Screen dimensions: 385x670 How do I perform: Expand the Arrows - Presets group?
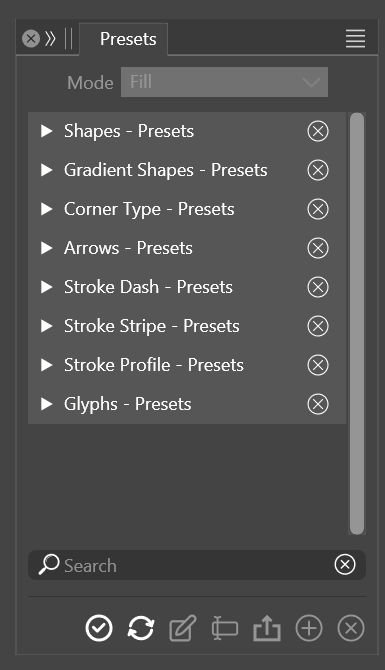46,248
